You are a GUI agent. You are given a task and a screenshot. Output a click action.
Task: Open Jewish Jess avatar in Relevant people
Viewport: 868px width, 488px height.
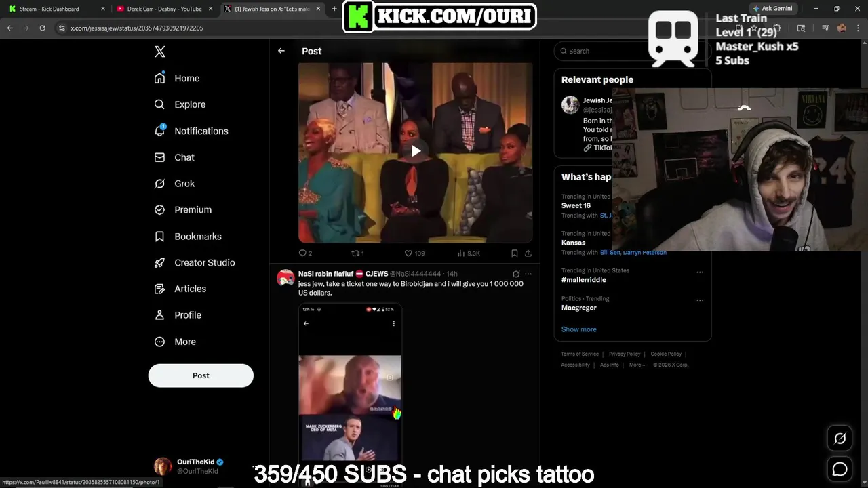click(570, 104)
